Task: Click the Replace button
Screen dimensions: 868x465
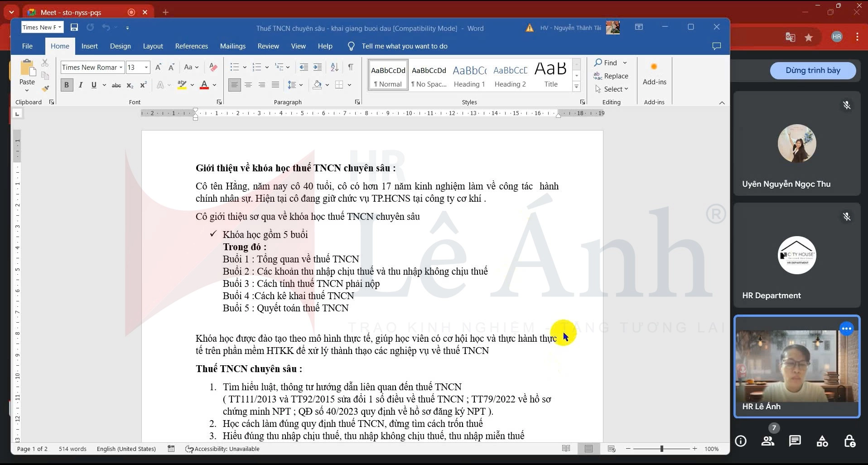Action: click(x=611, y=76)
